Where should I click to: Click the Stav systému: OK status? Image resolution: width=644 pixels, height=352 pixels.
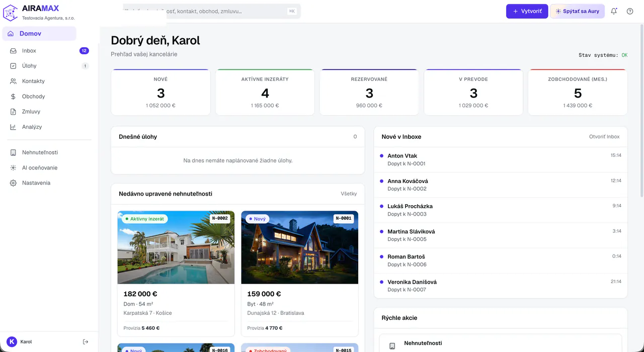click(x=603, y=55)
